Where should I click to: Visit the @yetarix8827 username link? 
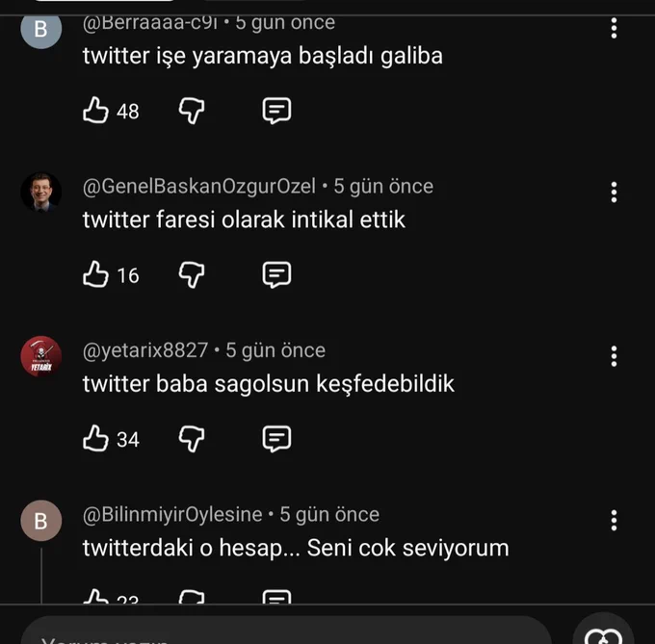(144, 350)
